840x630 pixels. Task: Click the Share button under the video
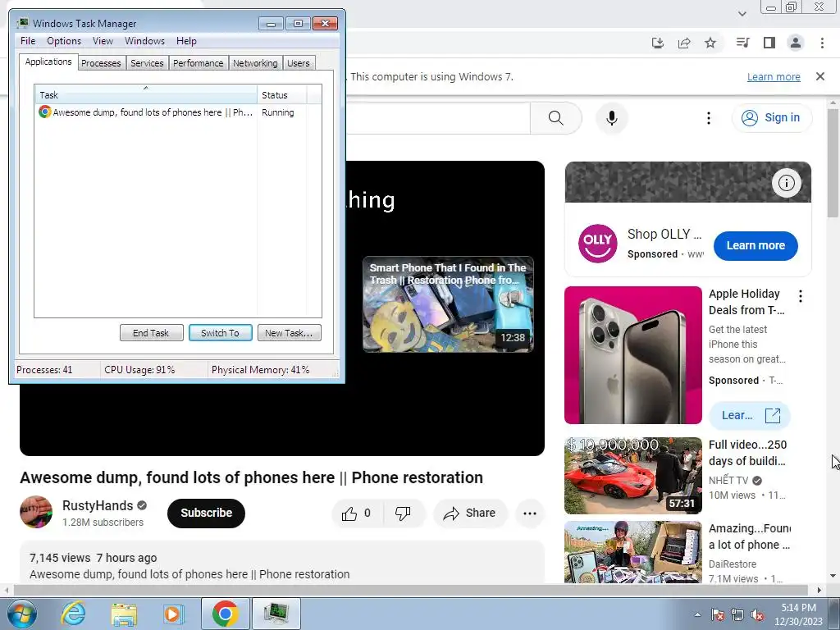469,514
